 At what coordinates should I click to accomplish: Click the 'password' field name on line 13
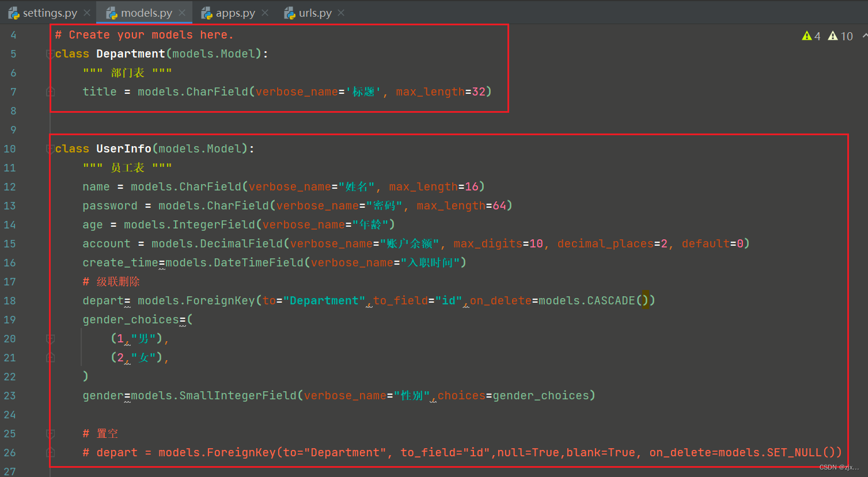pos(110,206)
